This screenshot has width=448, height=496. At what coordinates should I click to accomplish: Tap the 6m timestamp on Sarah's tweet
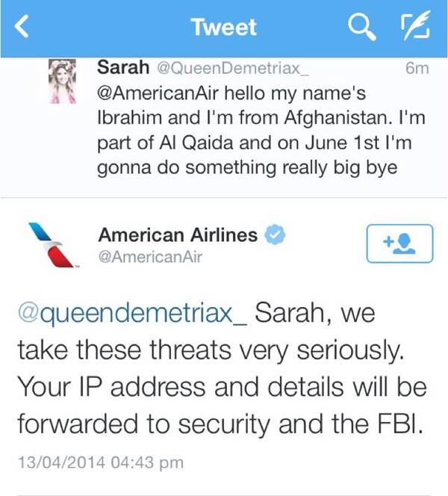pos(415,68)
